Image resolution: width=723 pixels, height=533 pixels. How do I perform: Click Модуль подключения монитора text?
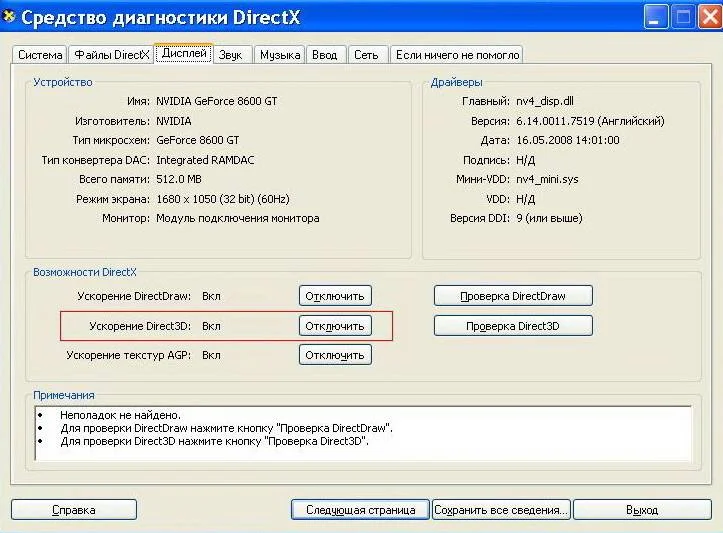point(237,218)
